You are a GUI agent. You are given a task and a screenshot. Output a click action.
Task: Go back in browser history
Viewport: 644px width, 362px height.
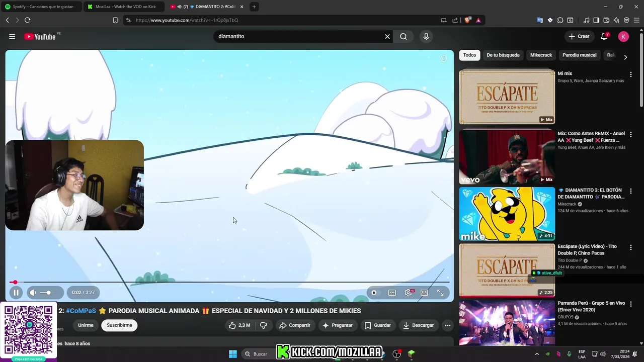(7, 20)
